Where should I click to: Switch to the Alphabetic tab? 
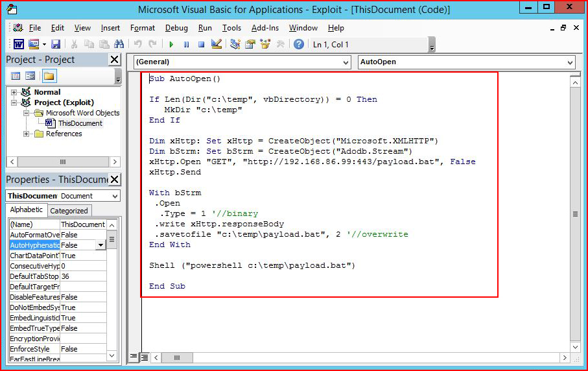(x=26, y=209)
